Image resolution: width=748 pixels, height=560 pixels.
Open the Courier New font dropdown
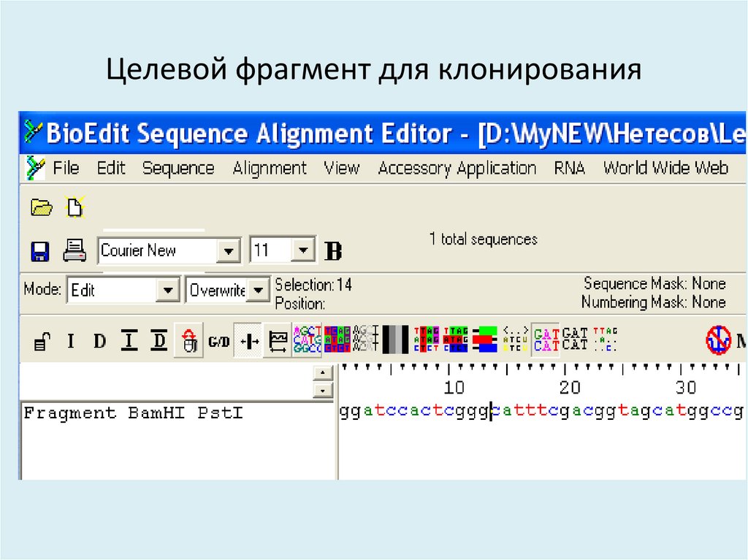click(x=228, y=251)
